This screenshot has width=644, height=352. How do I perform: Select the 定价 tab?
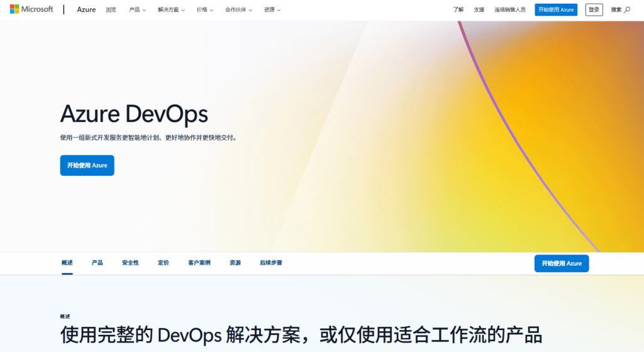pos(164,263)
